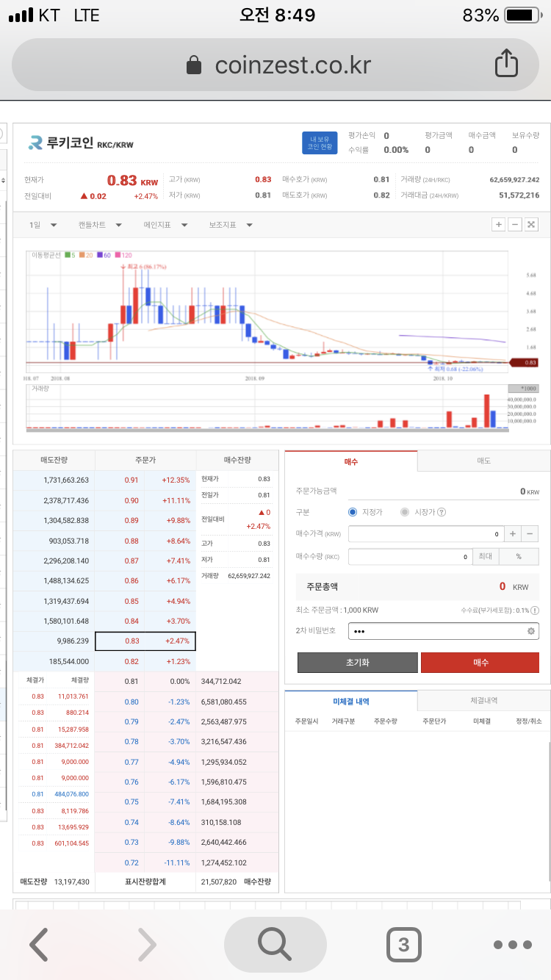Go back with the browser back arrow

point(39,945)
